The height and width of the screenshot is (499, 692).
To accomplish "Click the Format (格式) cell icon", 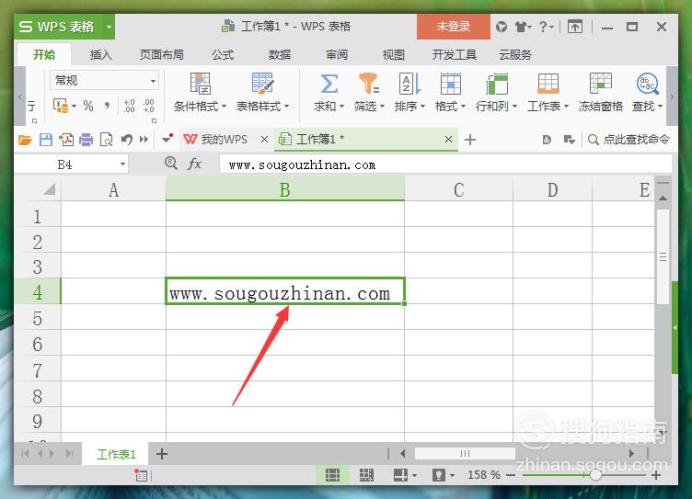I will [x=450, y=84].
